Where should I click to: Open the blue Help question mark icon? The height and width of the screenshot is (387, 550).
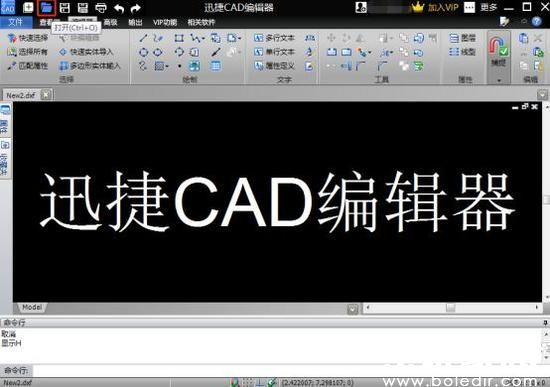536,22
